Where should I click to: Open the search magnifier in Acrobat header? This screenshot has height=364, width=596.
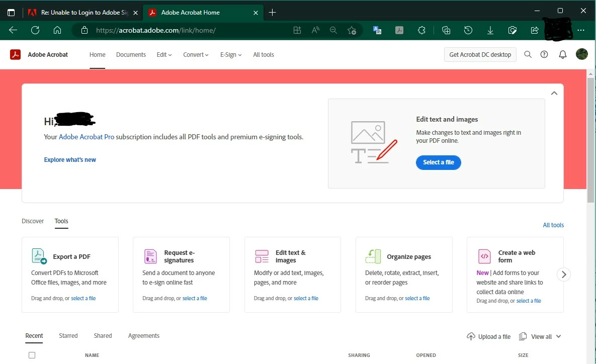(528, 55)
